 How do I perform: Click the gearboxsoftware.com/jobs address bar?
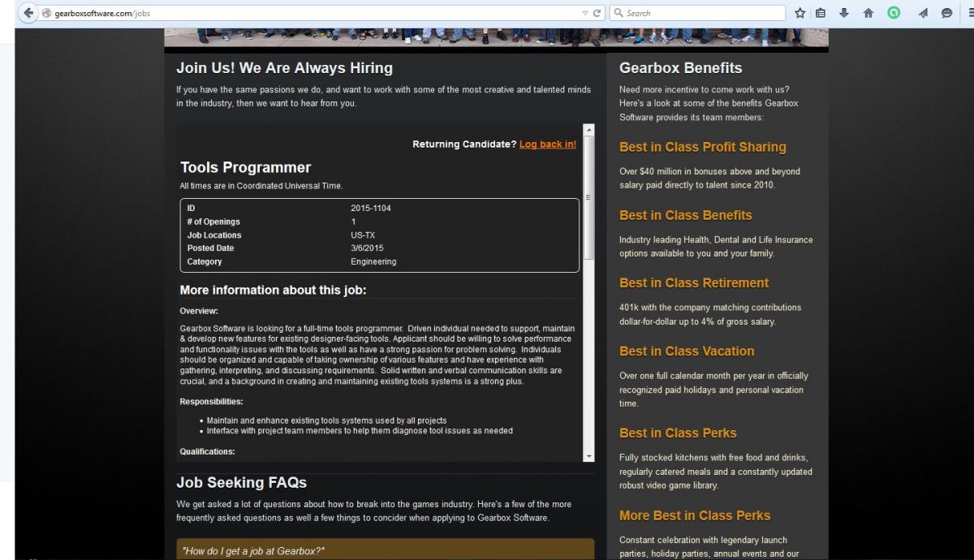[x=308, y=13]
